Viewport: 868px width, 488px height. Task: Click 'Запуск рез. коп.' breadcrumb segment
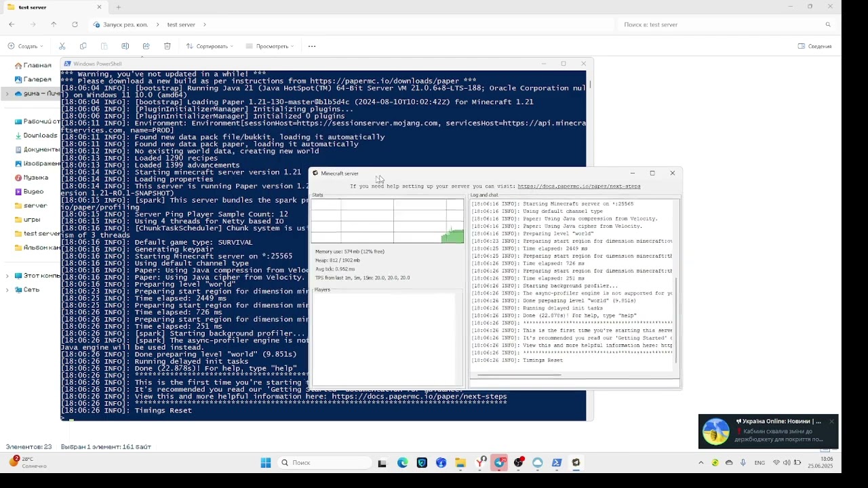tap(125, 24)
